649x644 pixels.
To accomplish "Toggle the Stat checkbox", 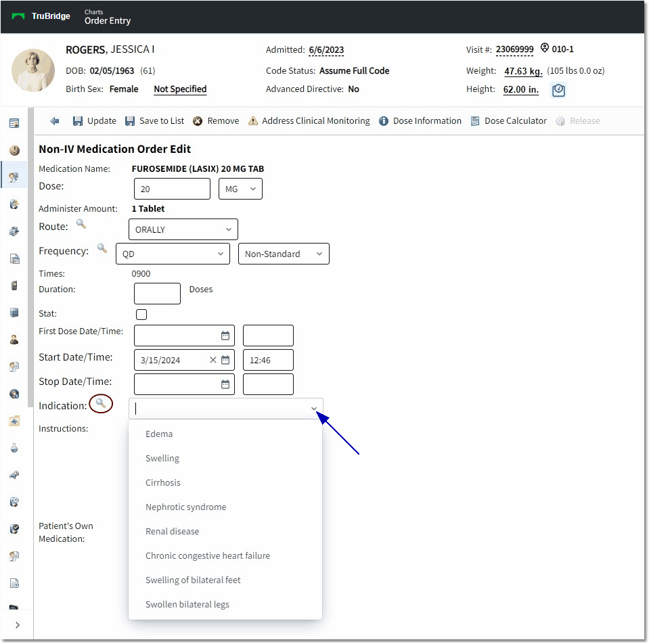I will point(141,315).
